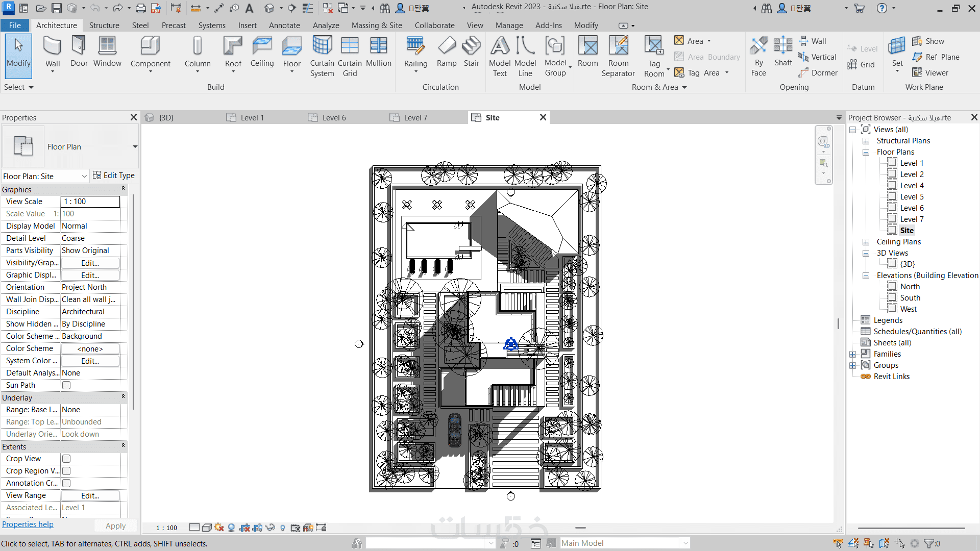Switch to the Level 6 view tab
980x551 pixels.
(333, 117)
